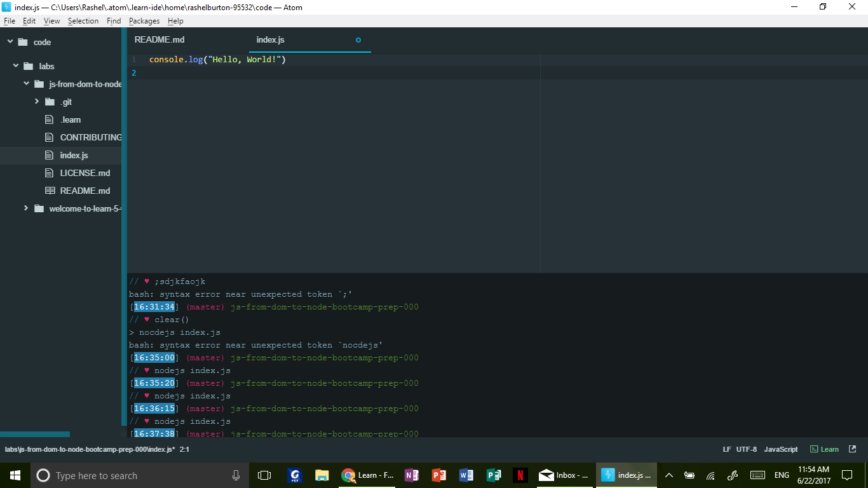Open Word from taskbar
Viewport: 868px width, 488px height.
point(466,475)
